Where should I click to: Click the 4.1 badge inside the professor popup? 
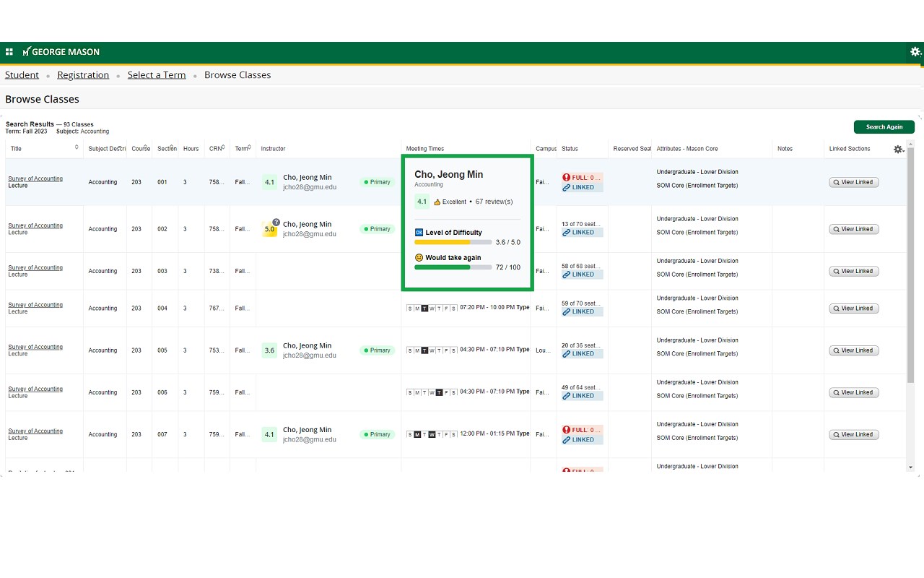coord(422,202)
